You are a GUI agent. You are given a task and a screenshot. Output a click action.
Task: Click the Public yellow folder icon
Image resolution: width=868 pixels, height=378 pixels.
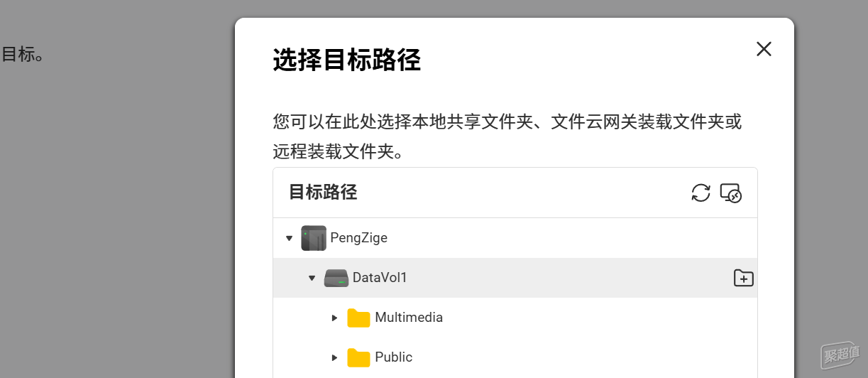click(x=358, y=357)
